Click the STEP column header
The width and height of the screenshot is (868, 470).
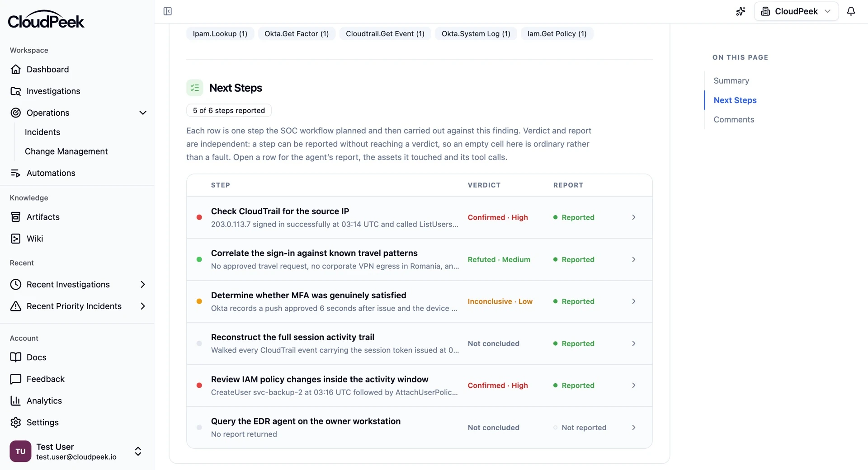[221, 185]
